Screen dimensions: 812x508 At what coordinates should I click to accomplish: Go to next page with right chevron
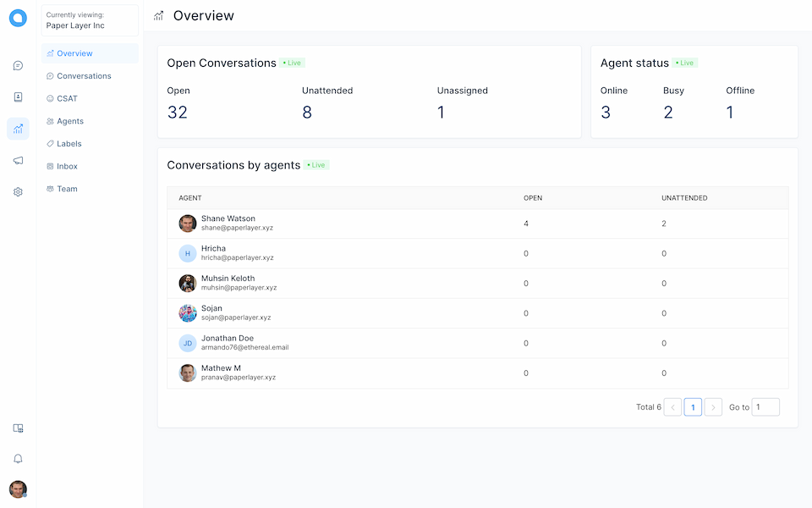713,407
